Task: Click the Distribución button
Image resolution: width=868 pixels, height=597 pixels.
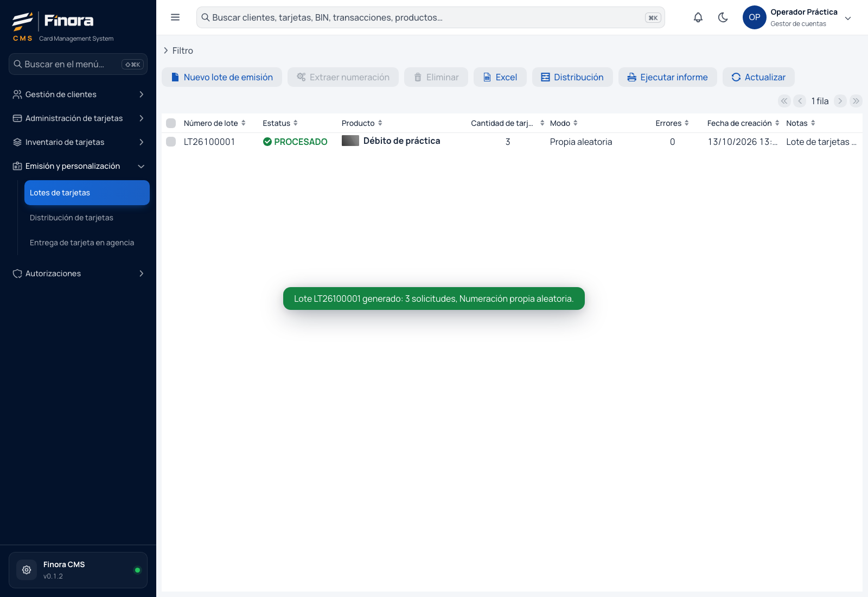Action: 572,77
